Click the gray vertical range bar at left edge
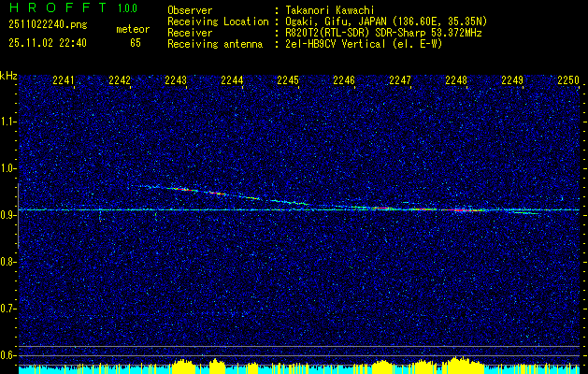 [x=19, y=216]
